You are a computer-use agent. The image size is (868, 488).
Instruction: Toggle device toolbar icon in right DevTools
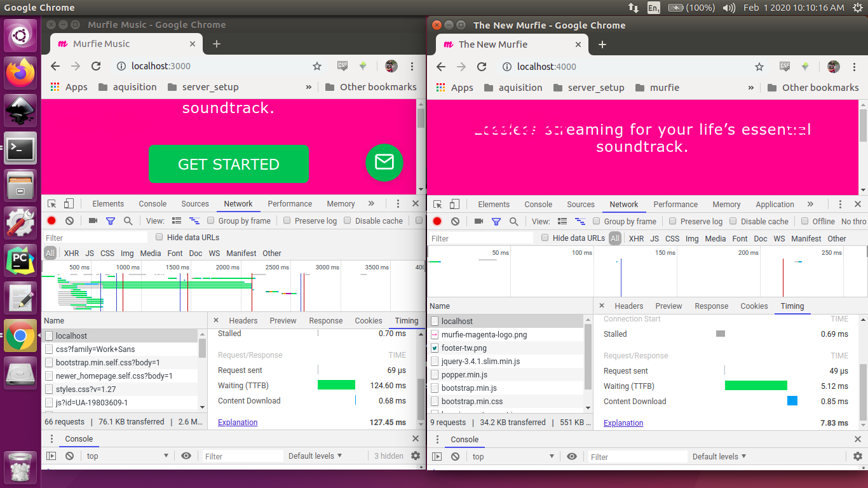454,205
